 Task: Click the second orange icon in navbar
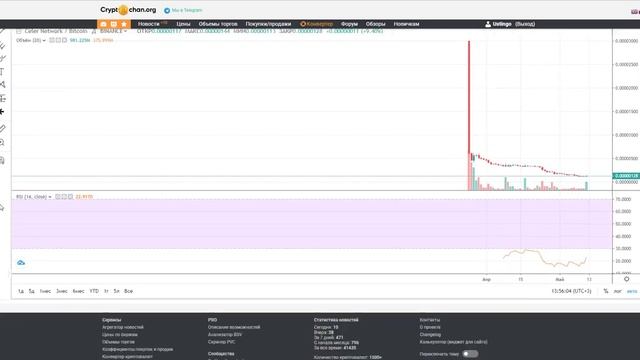pyautogui.click(x=113, y=24)
